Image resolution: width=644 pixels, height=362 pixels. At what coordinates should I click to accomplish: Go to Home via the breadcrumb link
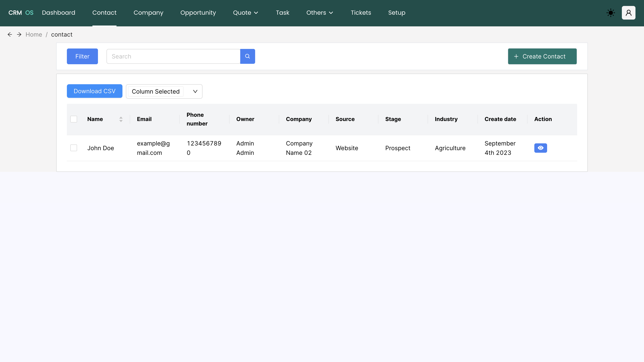click(33, 34)
